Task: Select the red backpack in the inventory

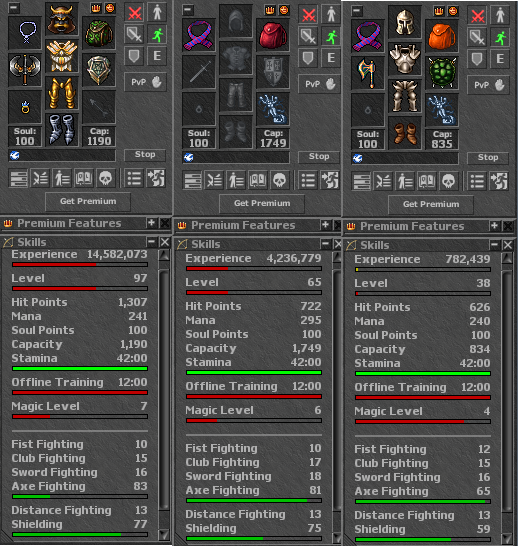Action: (273, 35)
